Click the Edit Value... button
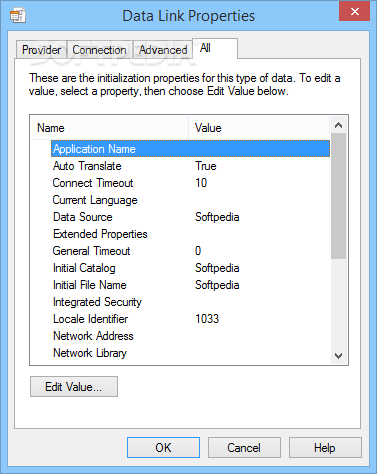 tap(74, 387)
